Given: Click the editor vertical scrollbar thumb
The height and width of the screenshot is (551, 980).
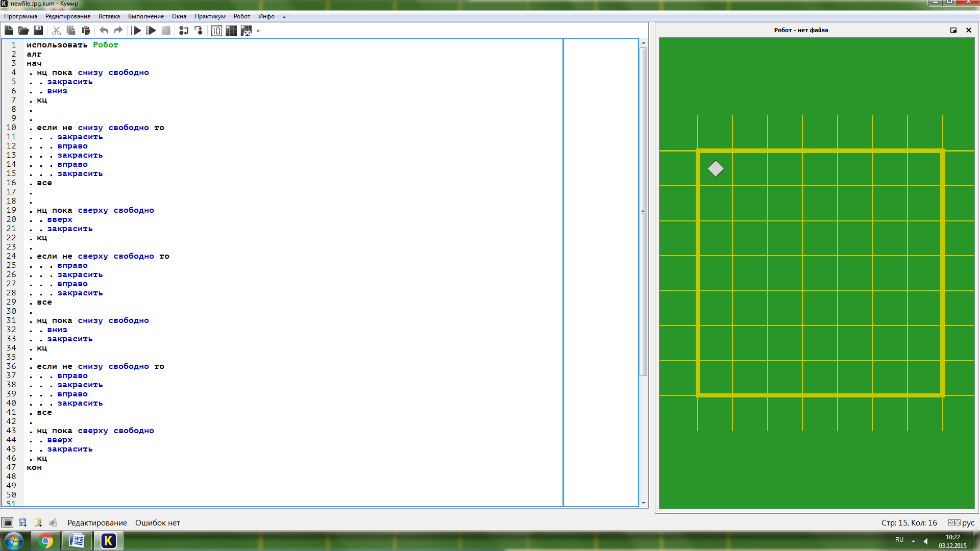Looking at the screenshot, I should (x=643, y=212).
